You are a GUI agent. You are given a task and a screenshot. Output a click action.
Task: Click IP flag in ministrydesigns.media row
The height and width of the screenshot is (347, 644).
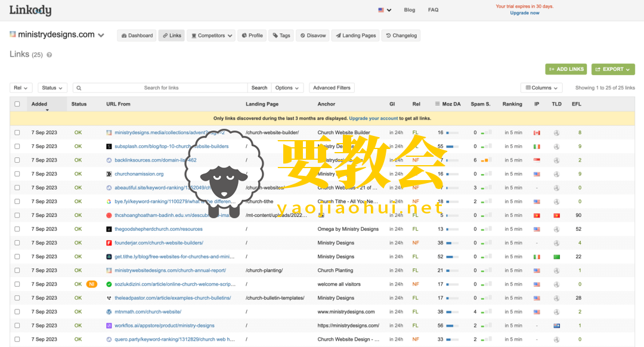point(537,132)
